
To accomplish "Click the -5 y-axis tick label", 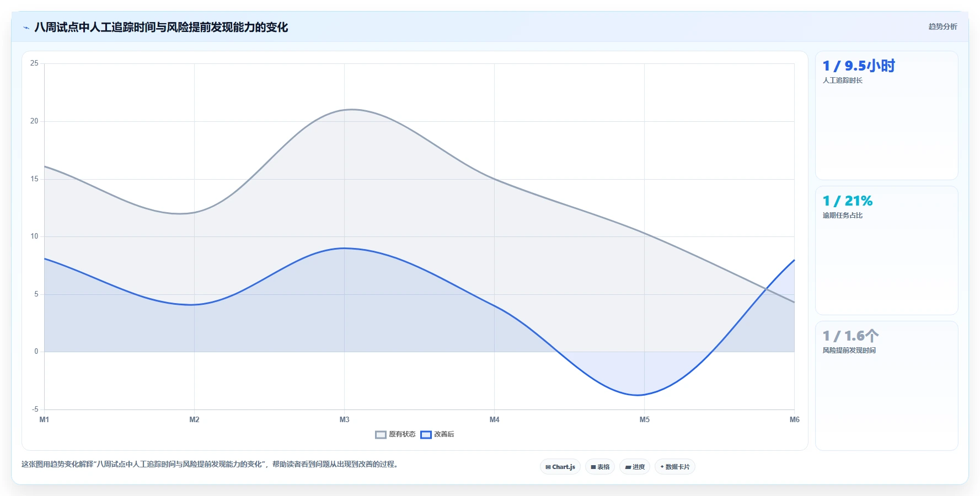I will point(35,409).
